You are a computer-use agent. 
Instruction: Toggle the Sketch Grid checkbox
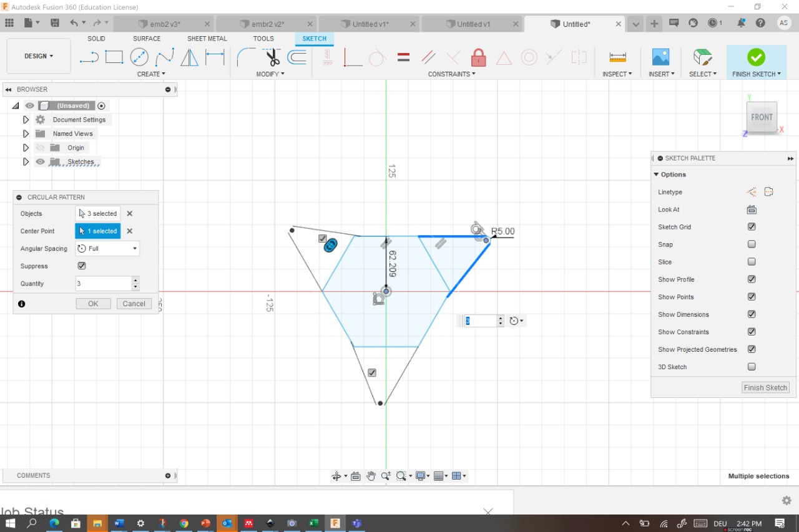click(x=752, y=227)
